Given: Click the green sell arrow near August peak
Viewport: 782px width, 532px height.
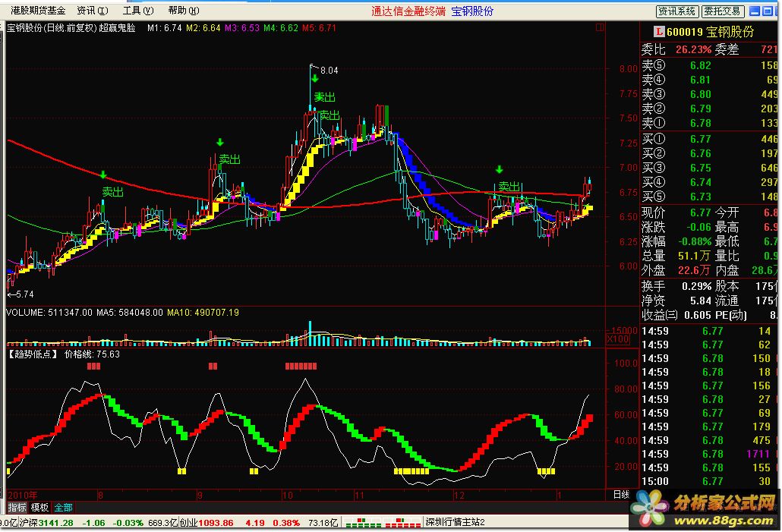Looking at the screenshot, I should 103,175.
